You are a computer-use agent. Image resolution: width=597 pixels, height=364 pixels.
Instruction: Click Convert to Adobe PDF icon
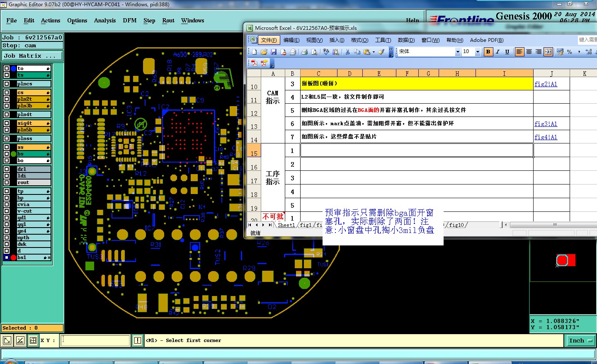click(254, 63)
